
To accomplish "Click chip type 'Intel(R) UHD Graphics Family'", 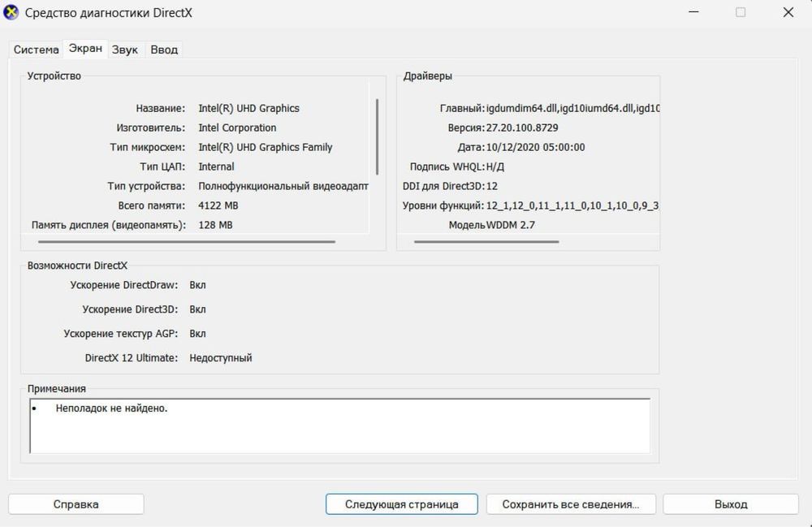I will point(266,148).
